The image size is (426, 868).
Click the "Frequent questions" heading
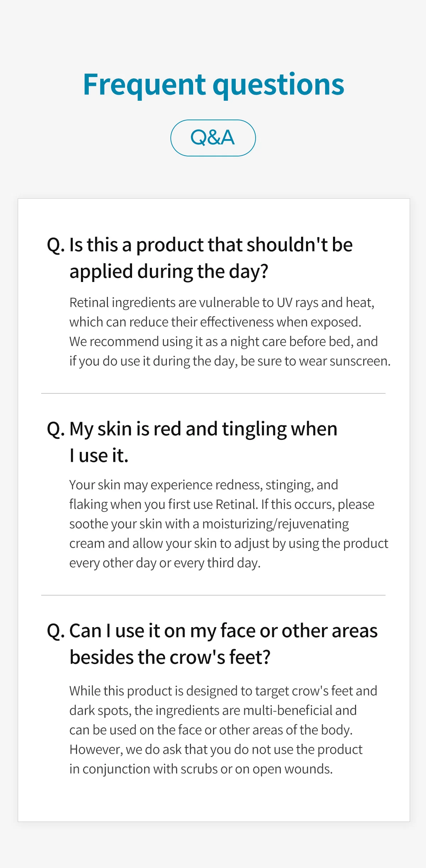[214, 85]
